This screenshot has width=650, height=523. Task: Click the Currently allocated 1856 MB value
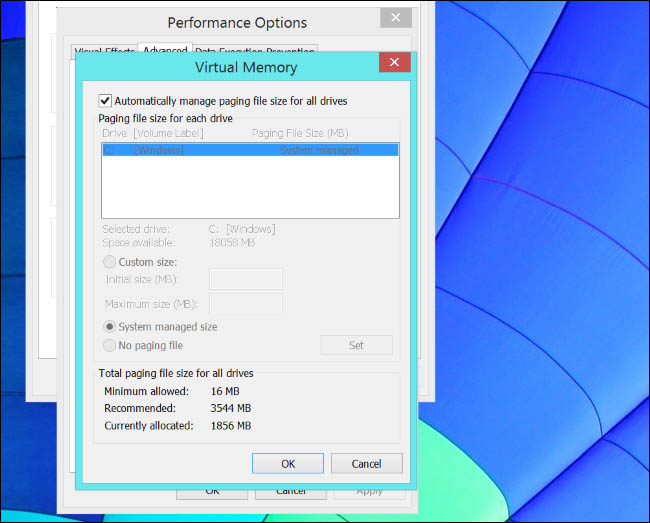point(230,426)
